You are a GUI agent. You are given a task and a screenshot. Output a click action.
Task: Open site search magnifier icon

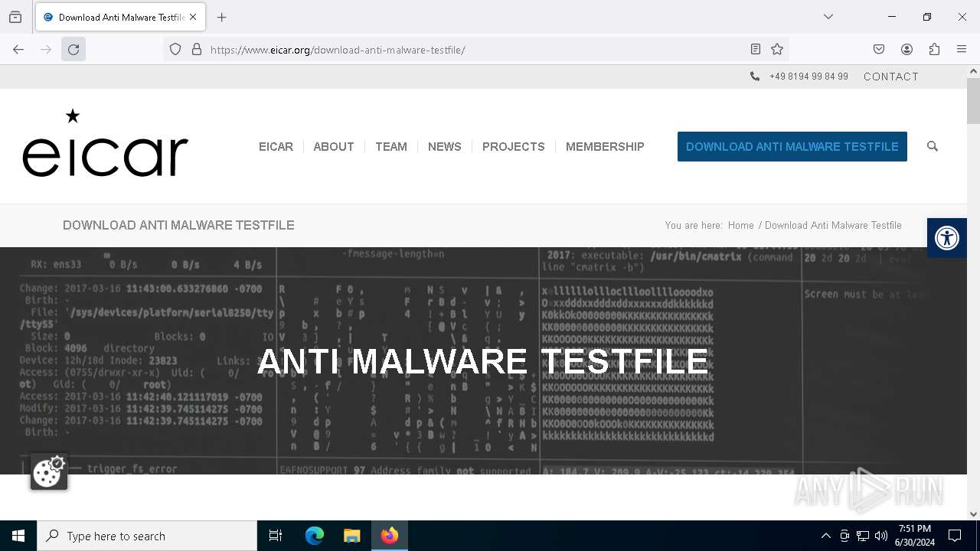(933, 146)
